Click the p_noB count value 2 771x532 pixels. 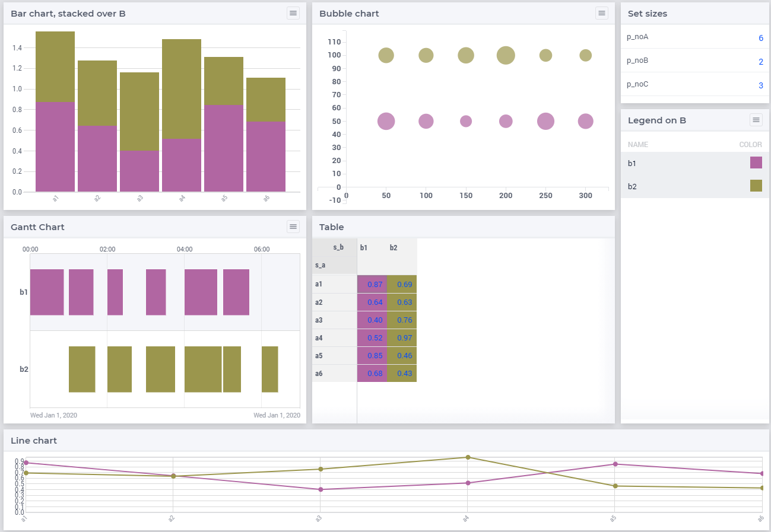(x=760, y=61)
